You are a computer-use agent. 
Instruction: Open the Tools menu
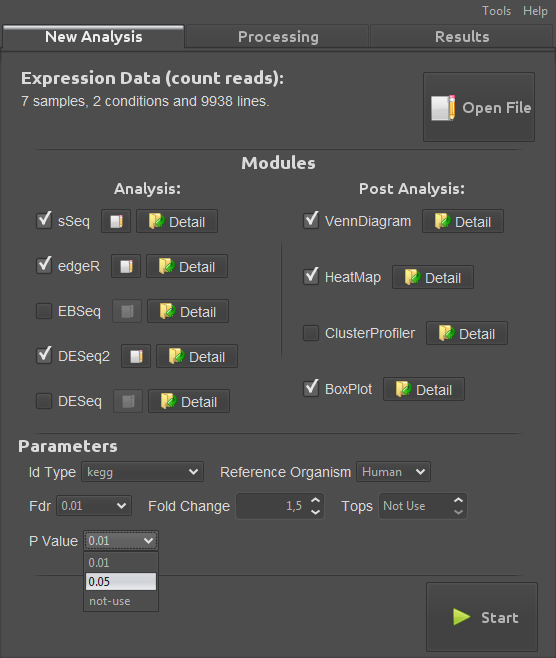coord(496,11)
